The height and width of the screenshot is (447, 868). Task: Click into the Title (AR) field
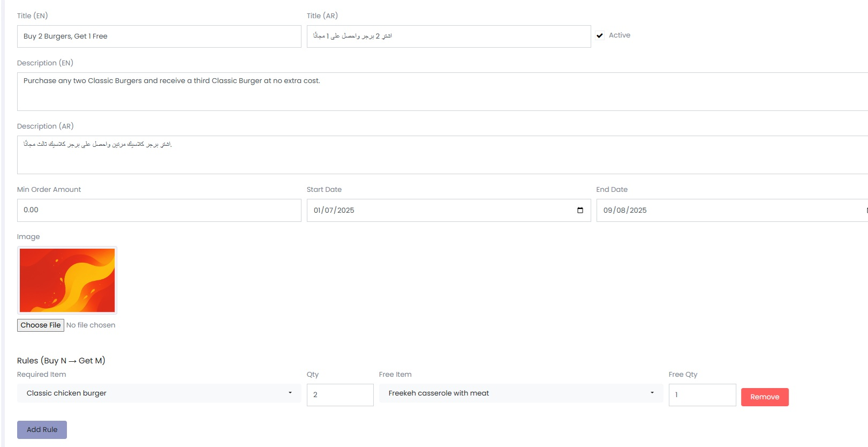tap(448, 36)
